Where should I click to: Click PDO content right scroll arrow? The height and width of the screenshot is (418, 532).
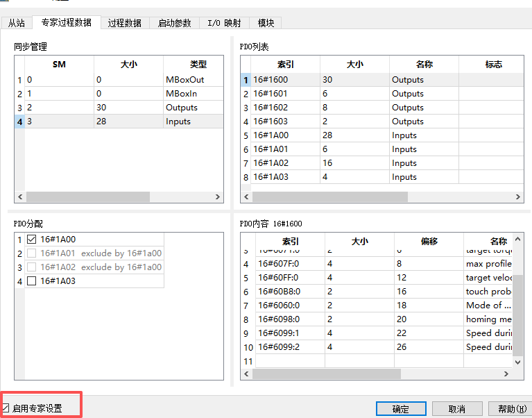(506, 374)
